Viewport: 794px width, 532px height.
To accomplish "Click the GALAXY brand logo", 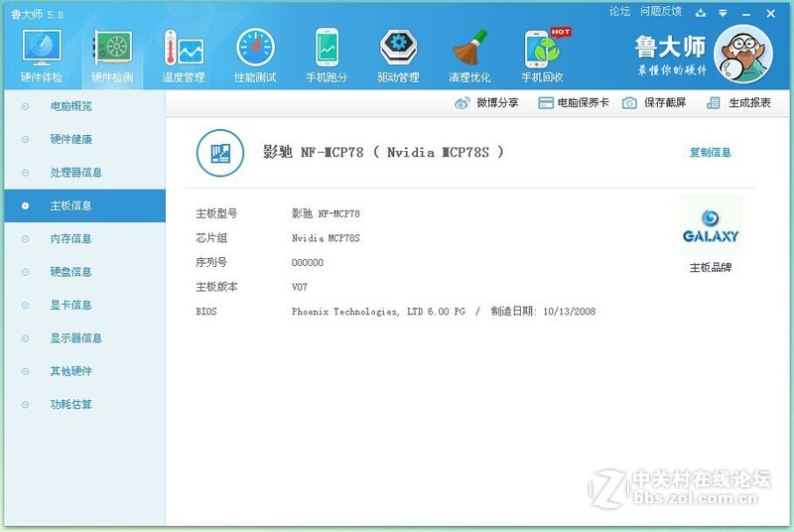I will point(711,225).
